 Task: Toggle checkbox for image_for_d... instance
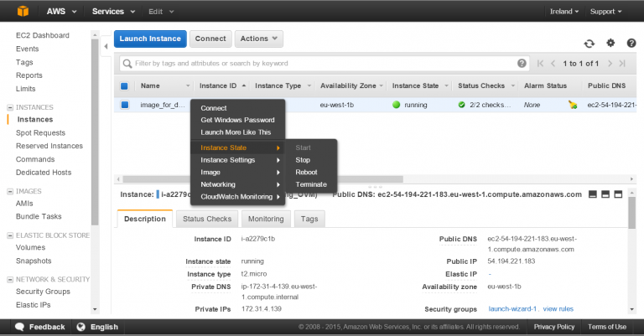coord(125,105)
